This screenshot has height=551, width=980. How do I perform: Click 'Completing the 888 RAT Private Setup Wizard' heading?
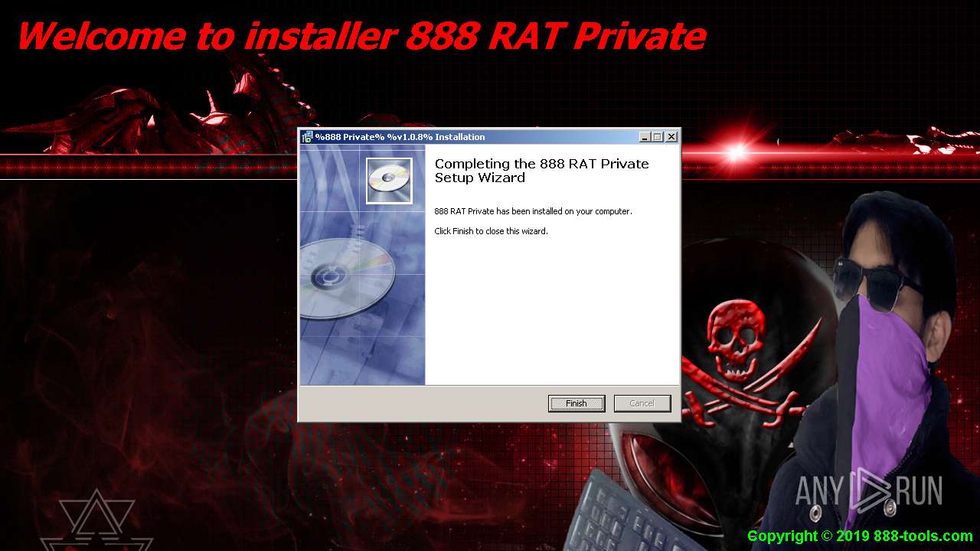(541, 171)
